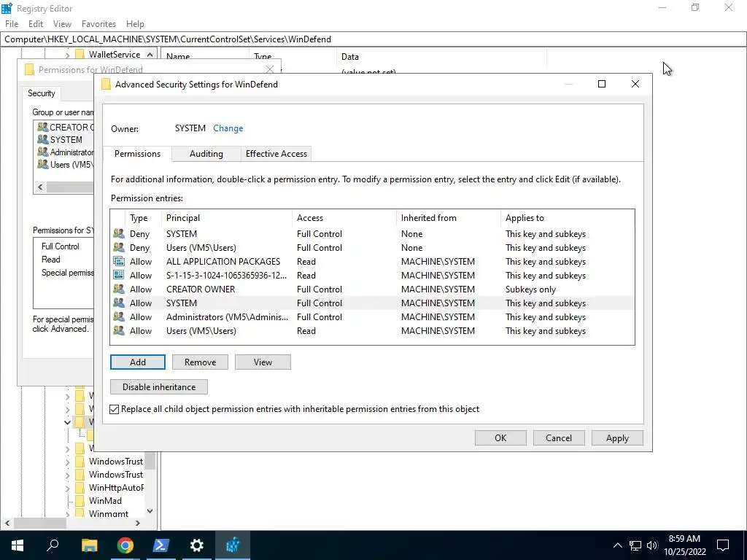Click the Cancel button
This screenshot has width=747, height=560.
tap(559, 437)
